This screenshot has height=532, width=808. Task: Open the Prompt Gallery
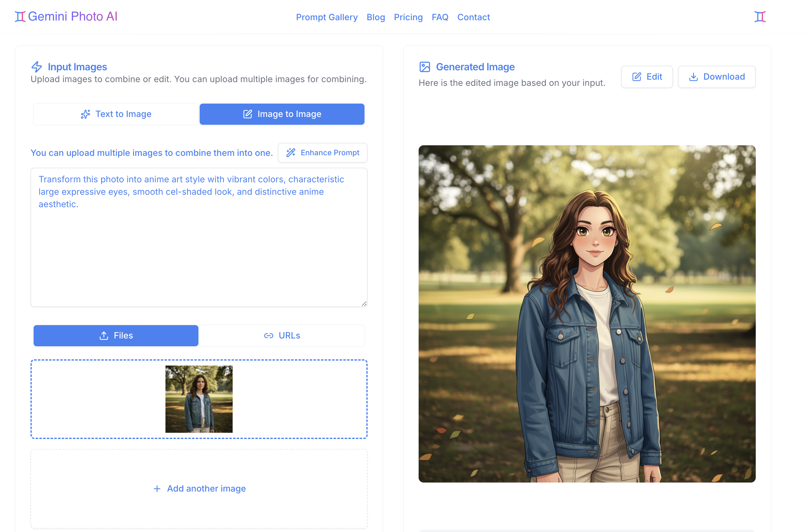327,17
